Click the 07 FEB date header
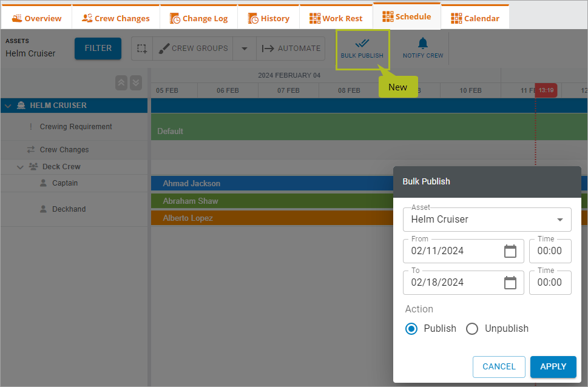The image size is (588, 387). click(288, 90)
